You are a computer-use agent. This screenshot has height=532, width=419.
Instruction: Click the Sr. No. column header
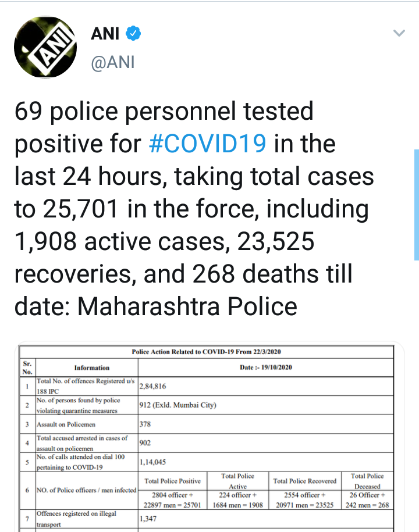(27, 366)
